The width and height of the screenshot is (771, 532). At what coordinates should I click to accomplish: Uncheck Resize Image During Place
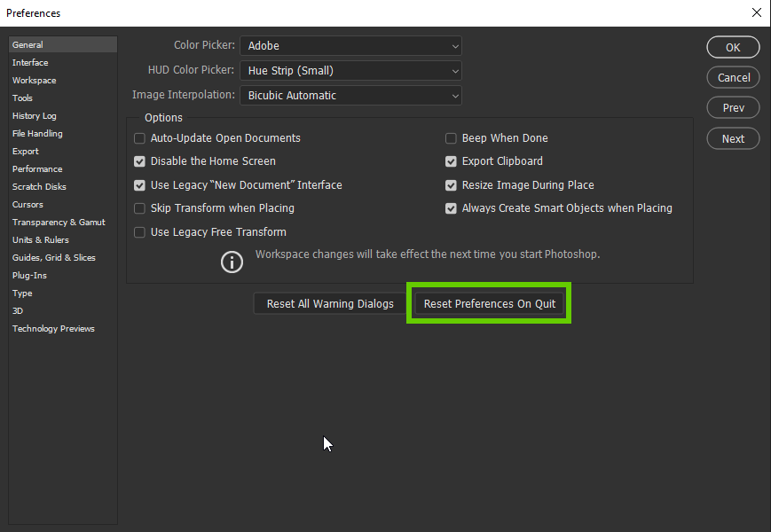[451, 184]
